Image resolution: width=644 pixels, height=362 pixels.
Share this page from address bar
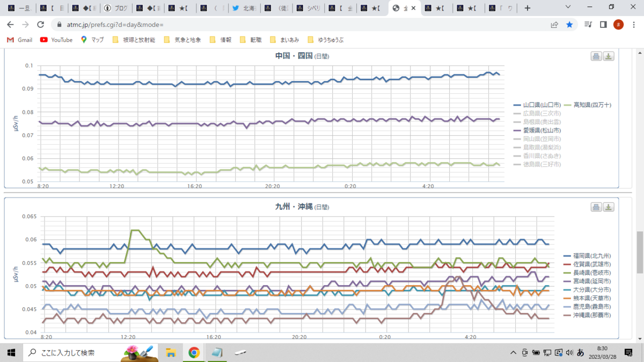554,25
